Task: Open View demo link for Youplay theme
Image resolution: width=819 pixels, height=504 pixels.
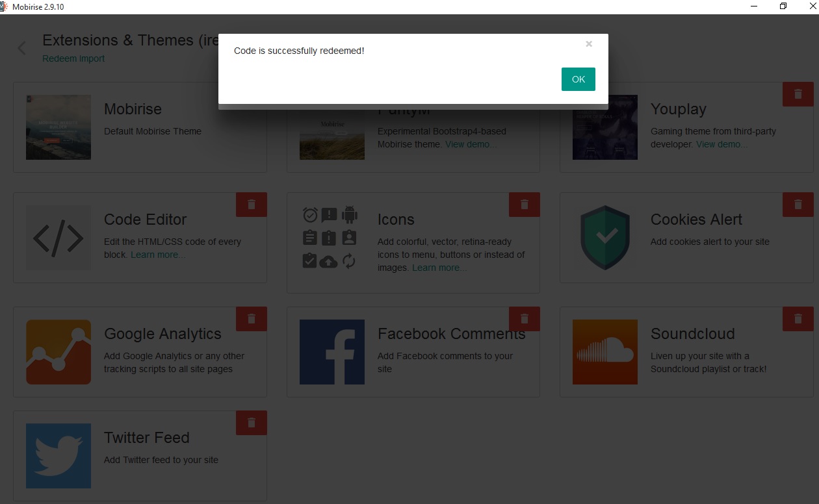Action: (x=721, y=144)
